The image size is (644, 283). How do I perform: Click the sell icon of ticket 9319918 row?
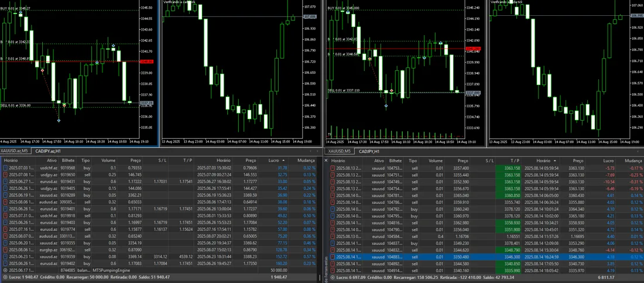point(5,216)
